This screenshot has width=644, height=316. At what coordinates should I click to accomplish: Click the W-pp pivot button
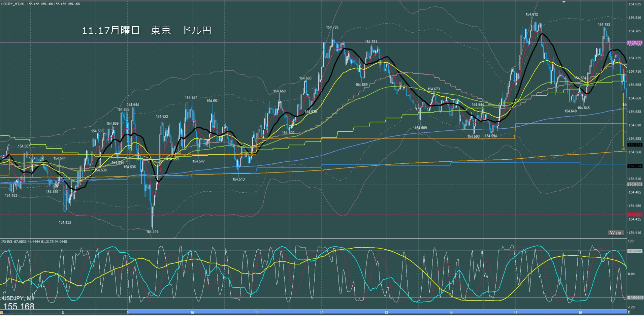click(616, 233)
